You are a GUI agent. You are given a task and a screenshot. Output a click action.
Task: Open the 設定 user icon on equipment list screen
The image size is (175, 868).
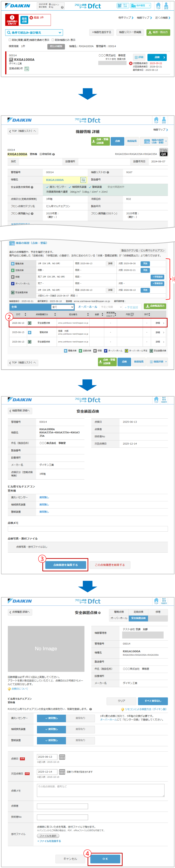click(166, 6)
